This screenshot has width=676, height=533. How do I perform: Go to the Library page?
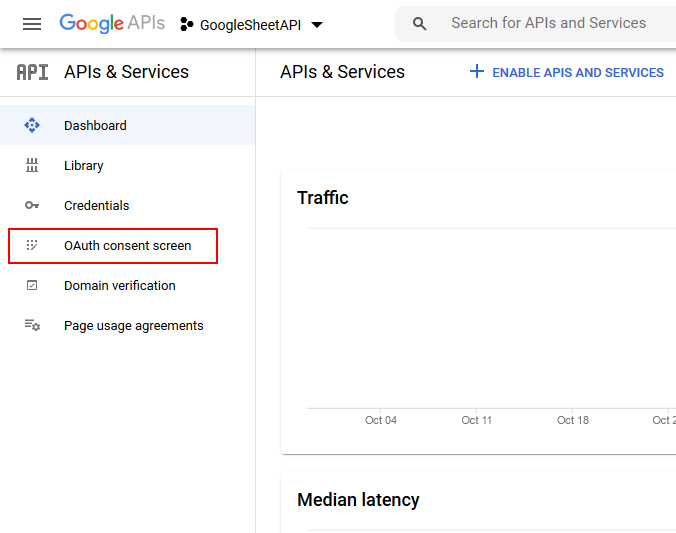point(84,165)
